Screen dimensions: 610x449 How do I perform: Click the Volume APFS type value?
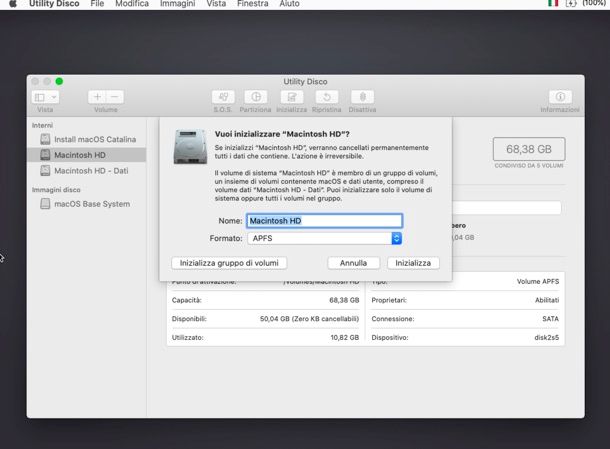pos(538,282)
